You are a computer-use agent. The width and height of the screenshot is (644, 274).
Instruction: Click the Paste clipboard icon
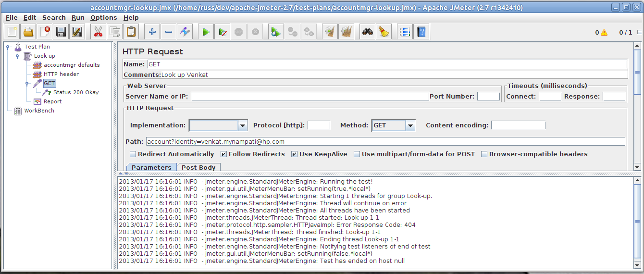coord(131,32)
